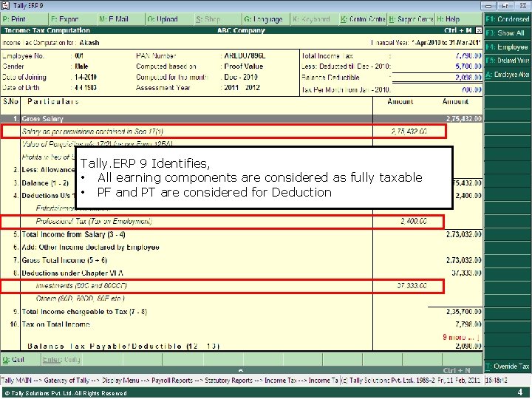The width and height of the screenshot is (532, 399).
Task: Click the PAN Number value
Action: (x=245, y=55)
